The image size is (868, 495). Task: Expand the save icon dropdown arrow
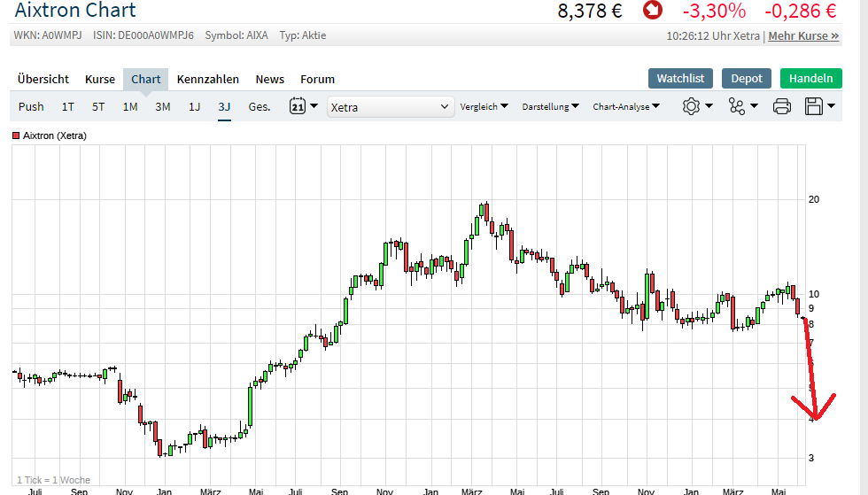pos(831,106)
